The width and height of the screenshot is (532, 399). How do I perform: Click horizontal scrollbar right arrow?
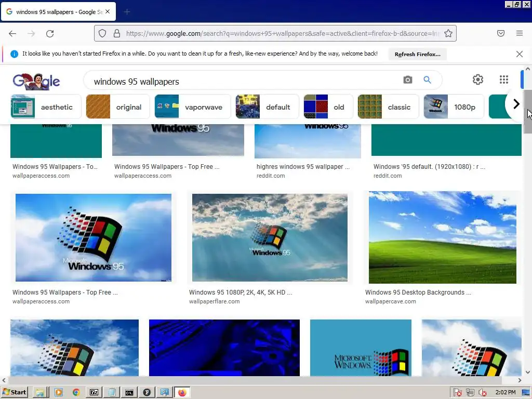pyautogui.click(x=520, y=380)
